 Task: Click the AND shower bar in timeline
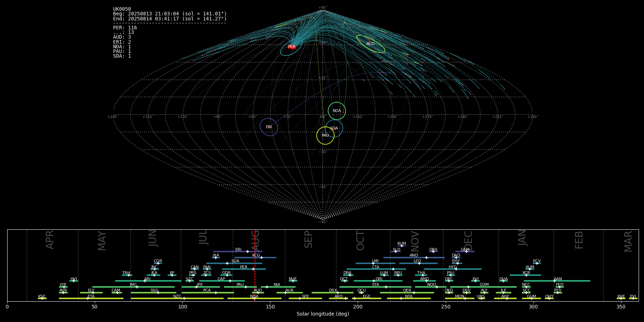pyautogui.click(x=414, y=258)
